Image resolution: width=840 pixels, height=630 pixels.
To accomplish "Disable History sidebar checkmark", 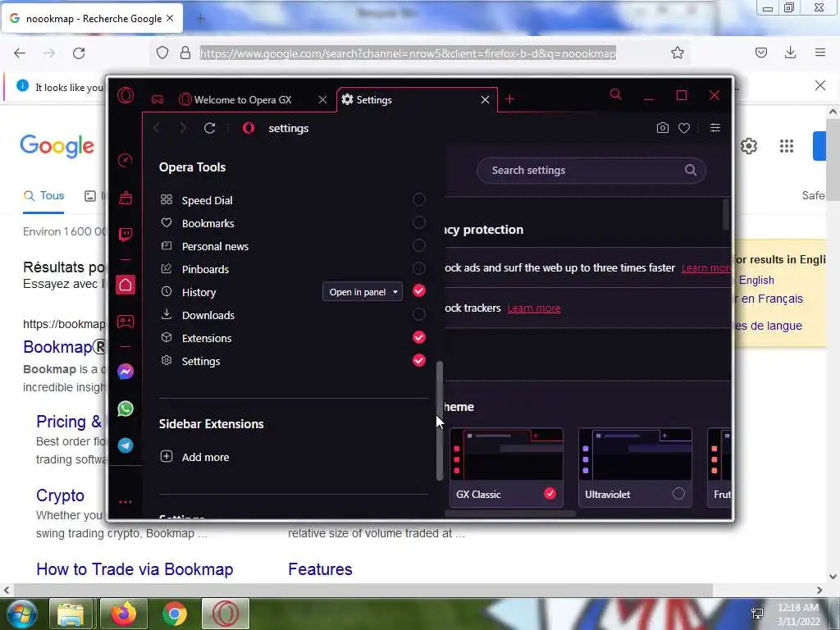I will pyautogui.click(x=419, y=291).
